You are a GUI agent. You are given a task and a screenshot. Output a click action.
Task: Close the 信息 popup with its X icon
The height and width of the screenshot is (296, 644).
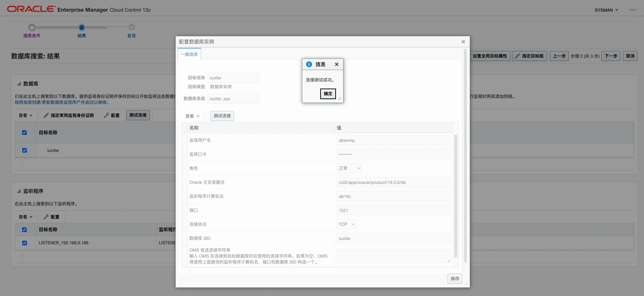pos(337,64)
